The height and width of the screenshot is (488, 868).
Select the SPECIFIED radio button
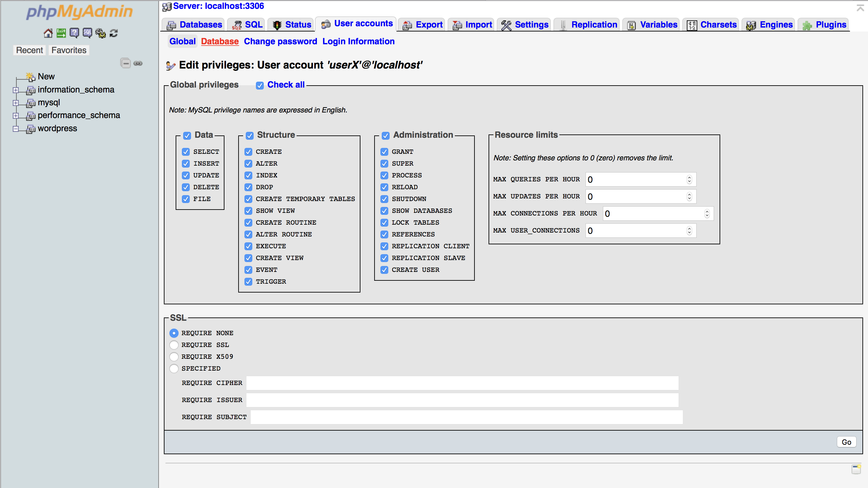174,369
